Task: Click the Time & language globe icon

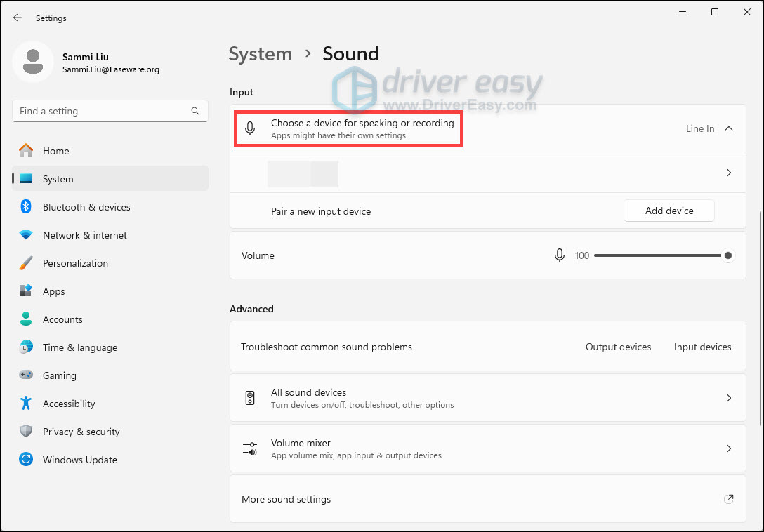Action: pos(26,347)
